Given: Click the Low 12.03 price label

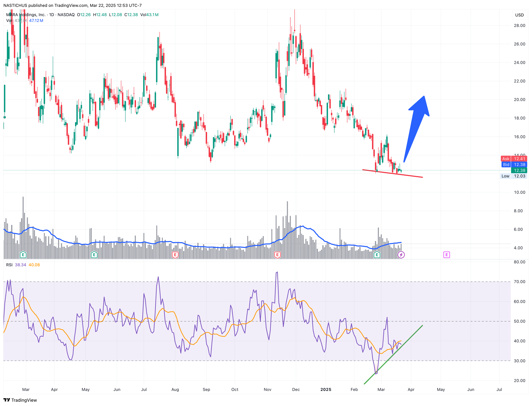Looking at the screenshot, I should click(514, 176).
